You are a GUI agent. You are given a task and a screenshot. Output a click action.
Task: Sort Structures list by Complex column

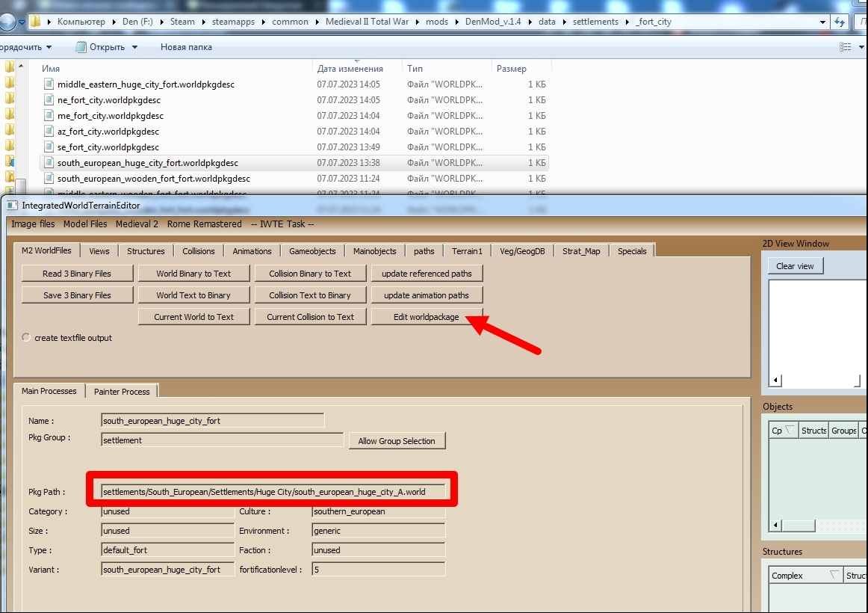[x=806, y=576]
